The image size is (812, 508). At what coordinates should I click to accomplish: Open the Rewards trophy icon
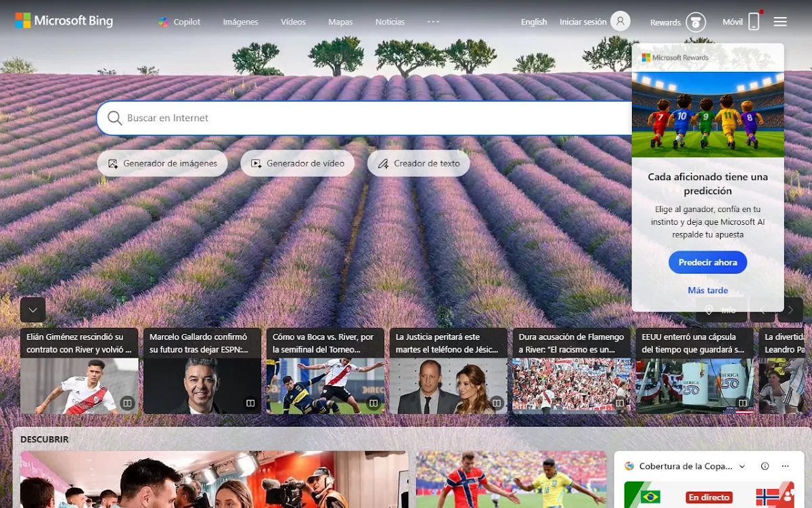(696, 22)
